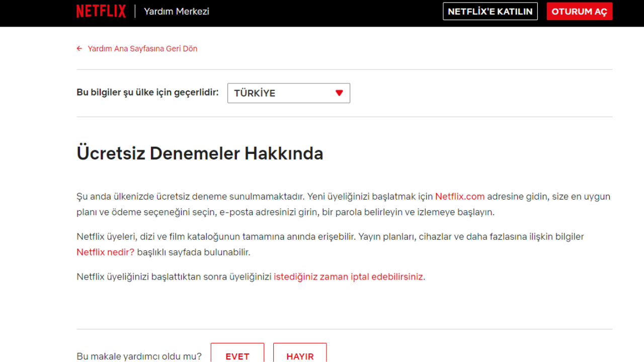Click the text Bu makale yardımcı oldu mu?
The height and width of the screenshot is (362, 644).
tap(139, 356)
